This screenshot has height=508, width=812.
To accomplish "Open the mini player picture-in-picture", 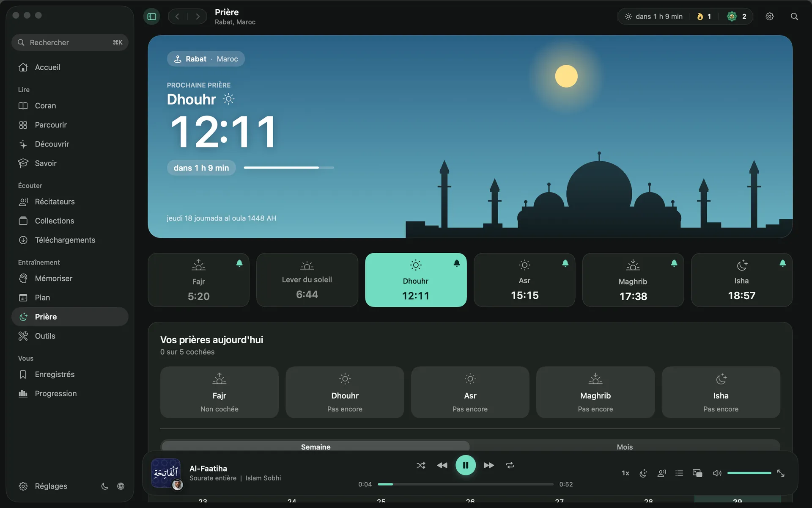I will point(697,473).
